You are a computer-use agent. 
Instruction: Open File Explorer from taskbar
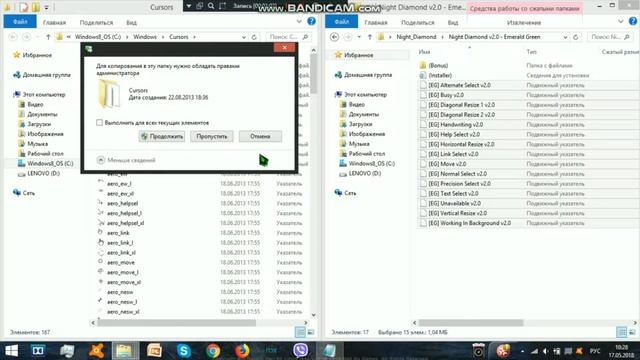pyautogui.click(x=124, y=351)
